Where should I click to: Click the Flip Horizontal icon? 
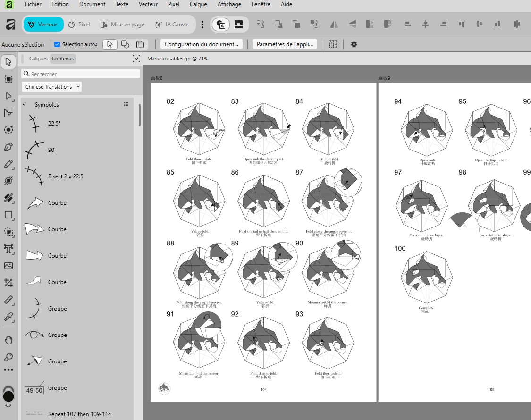click(x=334, y=24)
